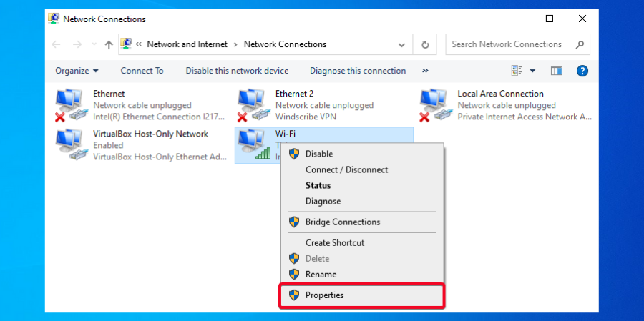644x321 pixels.
Task: Click the title bar Network Connections icon
Action: (x=53, y=19)
